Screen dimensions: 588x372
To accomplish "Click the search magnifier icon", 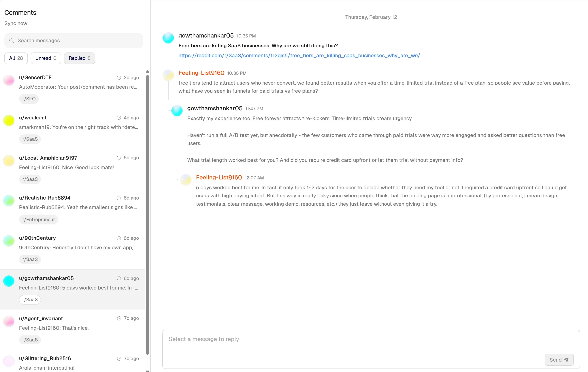I will coord(12,41).
